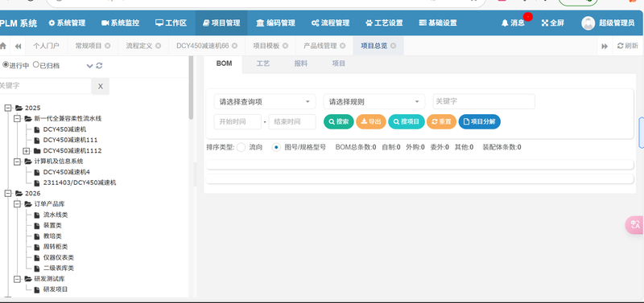The image size is (644, 303).
Task: Select the 仪器仪表类 tree item
Action: pos(58,257)
